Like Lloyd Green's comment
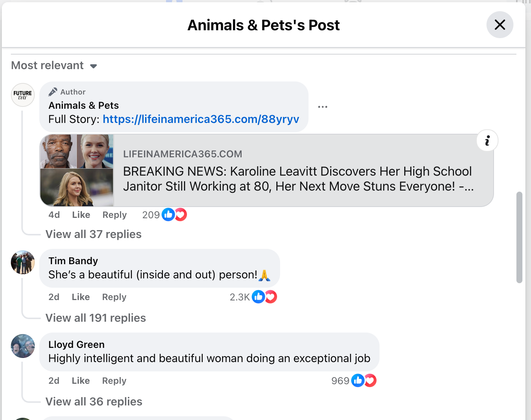Image resolution: width=531 pixels, height=420 pixels. (x=81, y=381)
